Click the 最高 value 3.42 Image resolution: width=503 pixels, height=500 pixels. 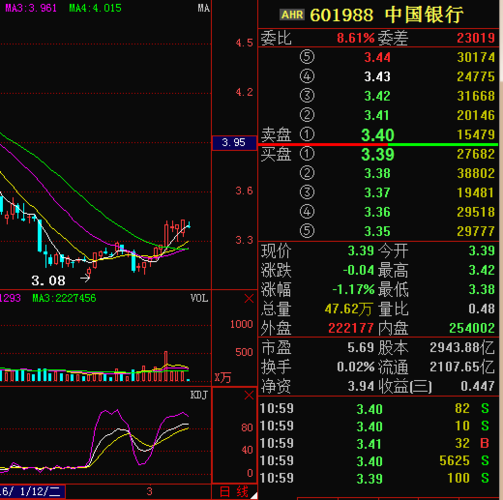coord(482,270)
